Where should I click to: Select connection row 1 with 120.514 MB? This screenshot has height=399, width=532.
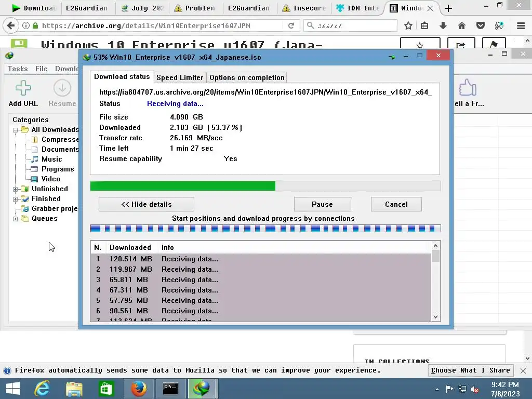[x=261, y=259]
